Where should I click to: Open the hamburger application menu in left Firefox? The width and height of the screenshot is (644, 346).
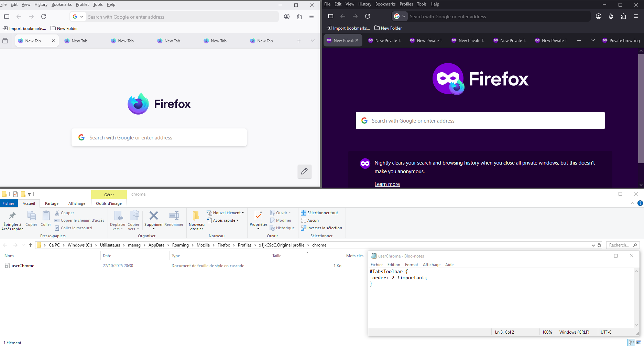[312, 17]
